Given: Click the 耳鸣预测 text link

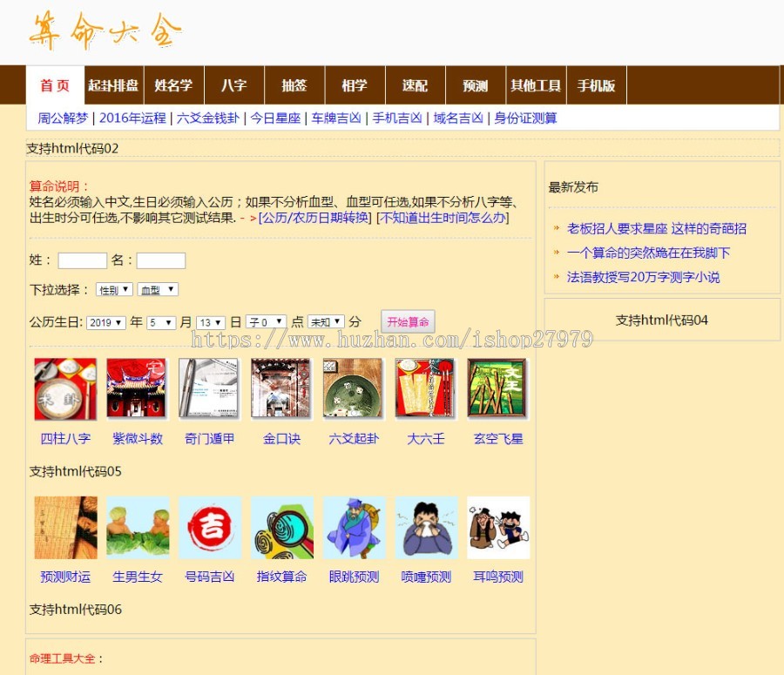Looking at the screenshot, I should [x=498, y=577].
